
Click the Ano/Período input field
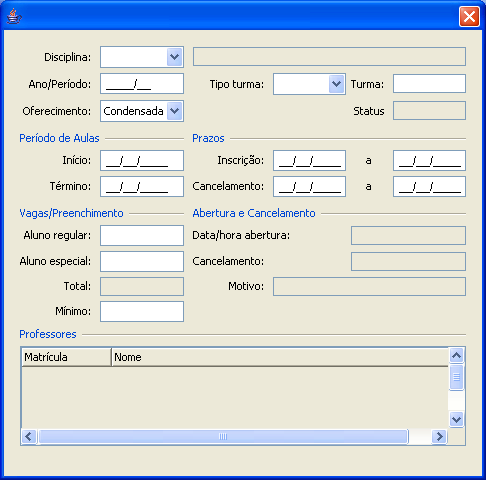[x=142, y=84]
